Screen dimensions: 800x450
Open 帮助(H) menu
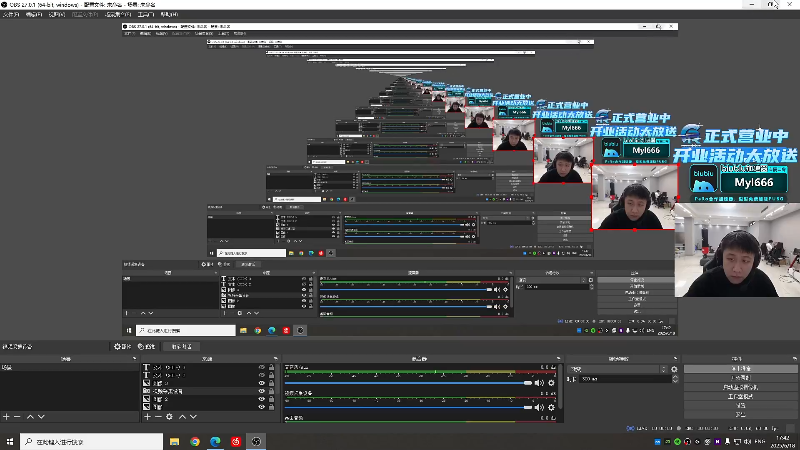169,14
